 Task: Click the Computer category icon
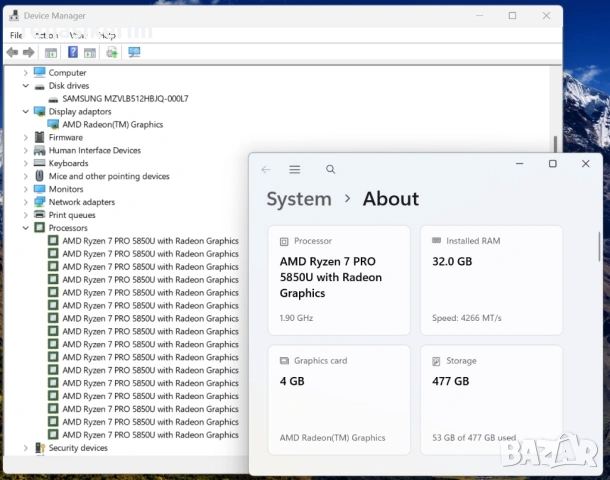pyautogui.click(x=39, y=72)
